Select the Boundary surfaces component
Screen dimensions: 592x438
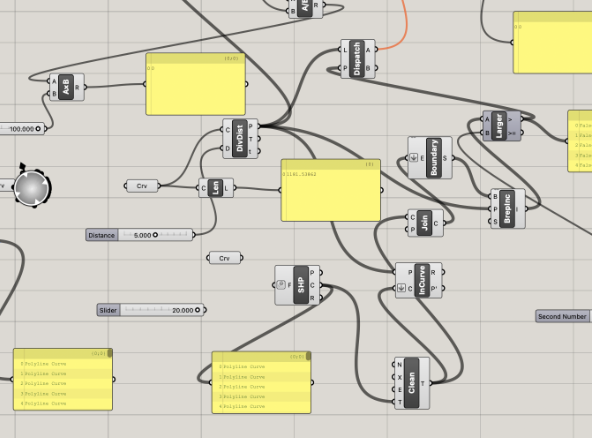tap(430, 158)
